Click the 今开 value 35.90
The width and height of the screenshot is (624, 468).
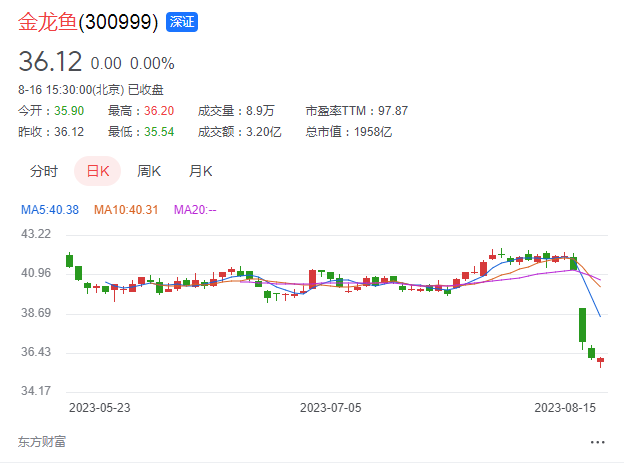(x=69, y=111)
